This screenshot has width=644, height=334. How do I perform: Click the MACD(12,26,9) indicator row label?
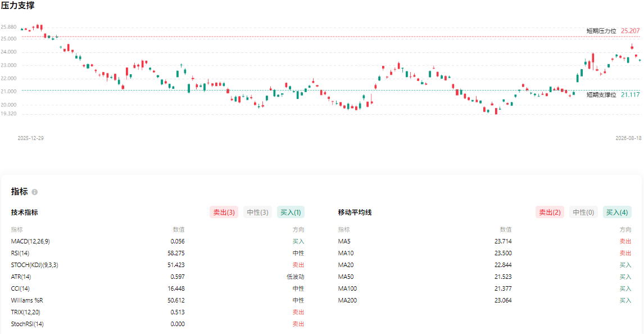30,242
